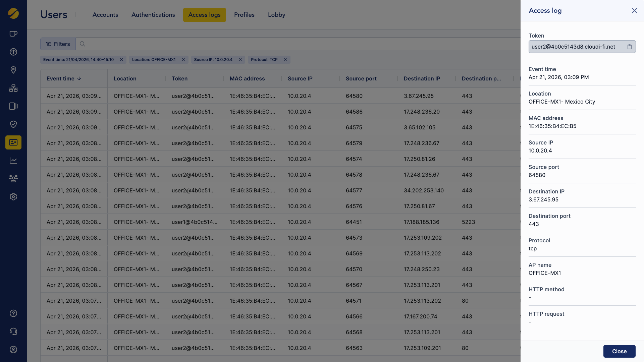Open settings via the gear icon
Screen dimensions: 644x362
point(13,197)
